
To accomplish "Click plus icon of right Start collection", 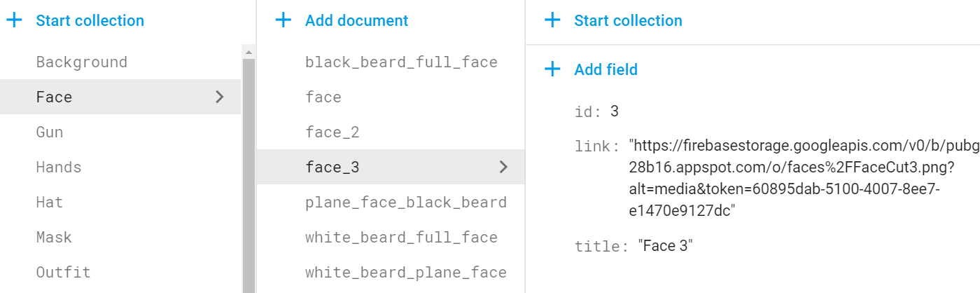I will pyautogui.click(x=552, y=20).
